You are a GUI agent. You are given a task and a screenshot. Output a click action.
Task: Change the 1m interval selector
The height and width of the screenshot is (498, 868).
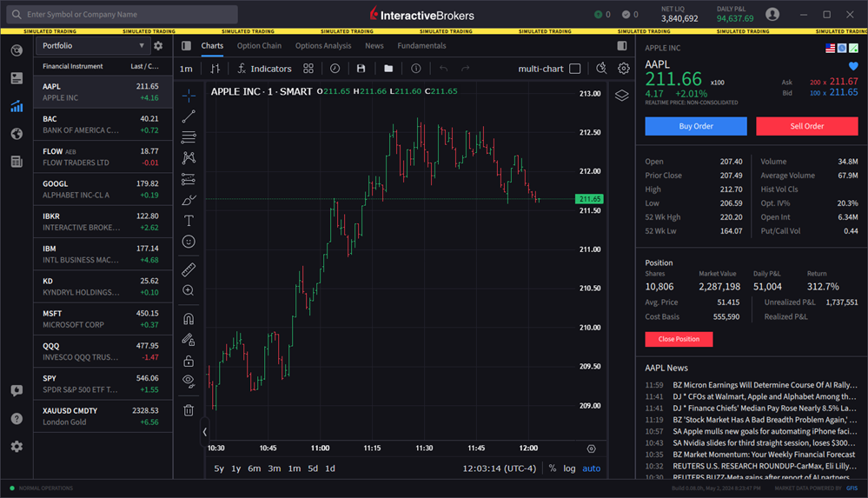tap(186, 69)
